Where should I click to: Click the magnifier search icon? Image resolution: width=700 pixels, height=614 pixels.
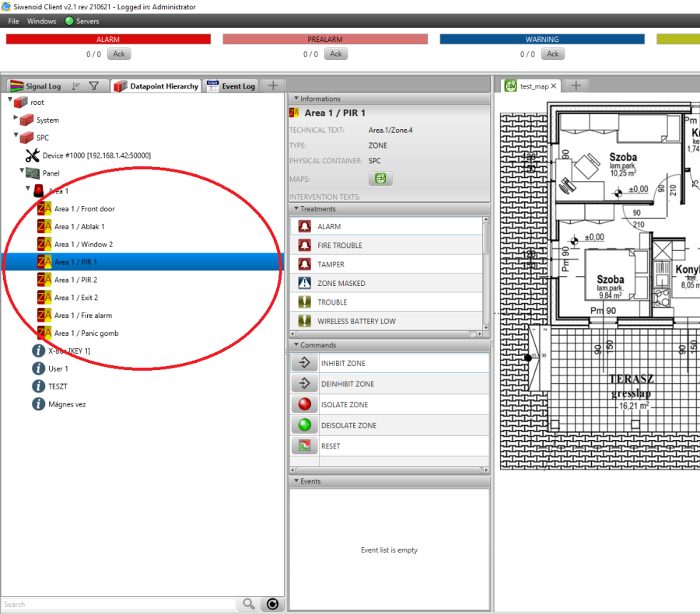249,604
